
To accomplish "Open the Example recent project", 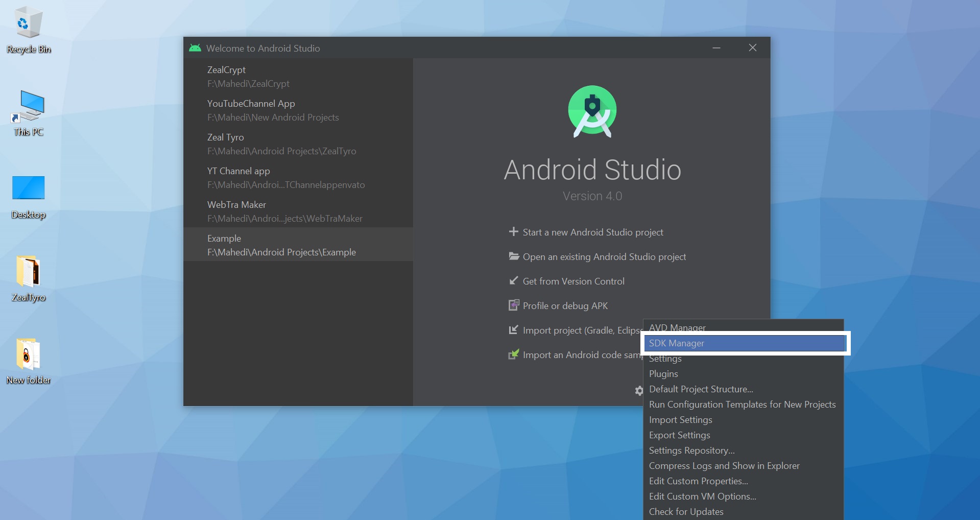I will (298, 245).
